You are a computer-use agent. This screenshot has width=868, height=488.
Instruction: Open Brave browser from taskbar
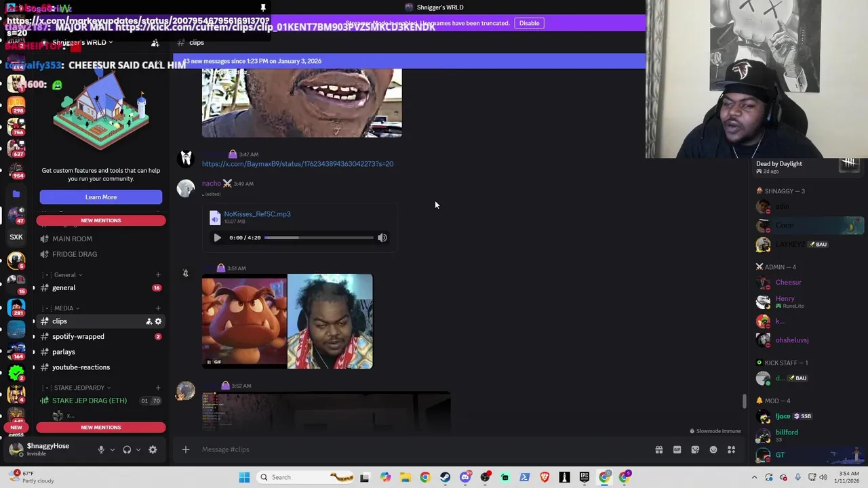click(x=545, y=477)
